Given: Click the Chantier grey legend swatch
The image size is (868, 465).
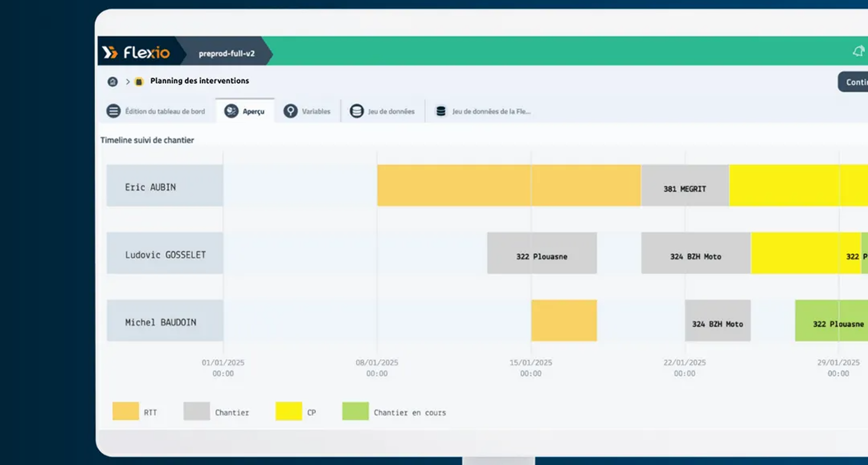Looking at the screenshot, I should (196, 411).
